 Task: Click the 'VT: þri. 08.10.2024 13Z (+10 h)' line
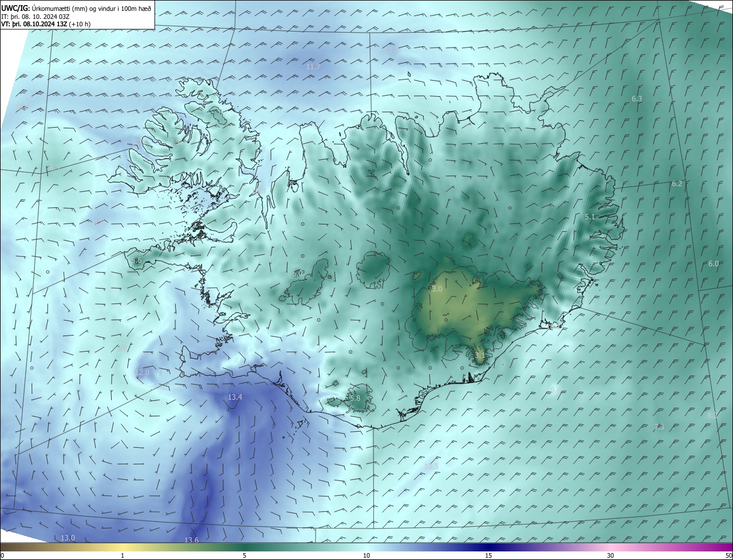point(46,24)
